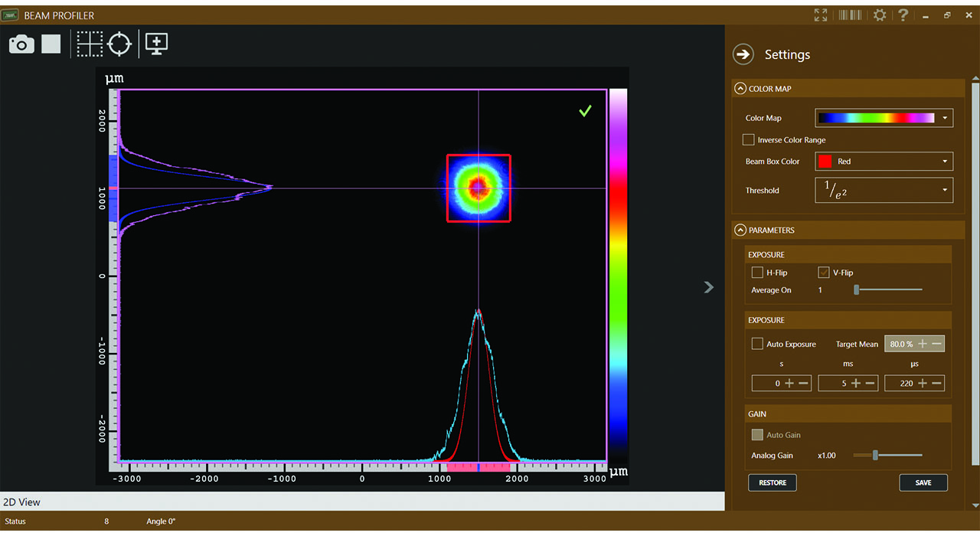Image resolution: width=980 pixels, height=536 pixels.
Task: Check Inverse Color Range
Action: point(748,139)
